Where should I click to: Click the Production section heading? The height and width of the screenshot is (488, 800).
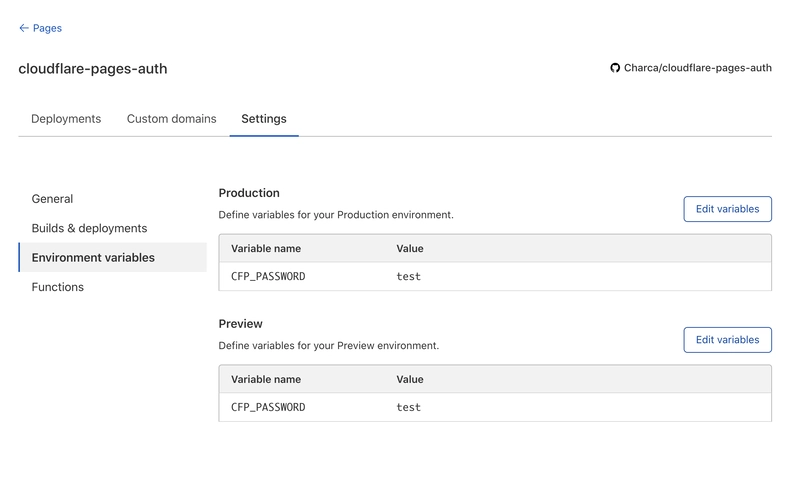coord(249,193)
